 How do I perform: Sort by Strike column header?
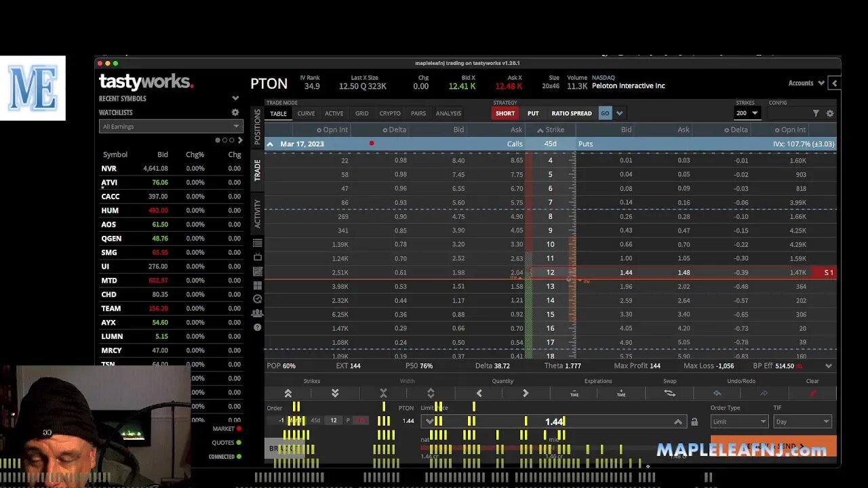550,129
